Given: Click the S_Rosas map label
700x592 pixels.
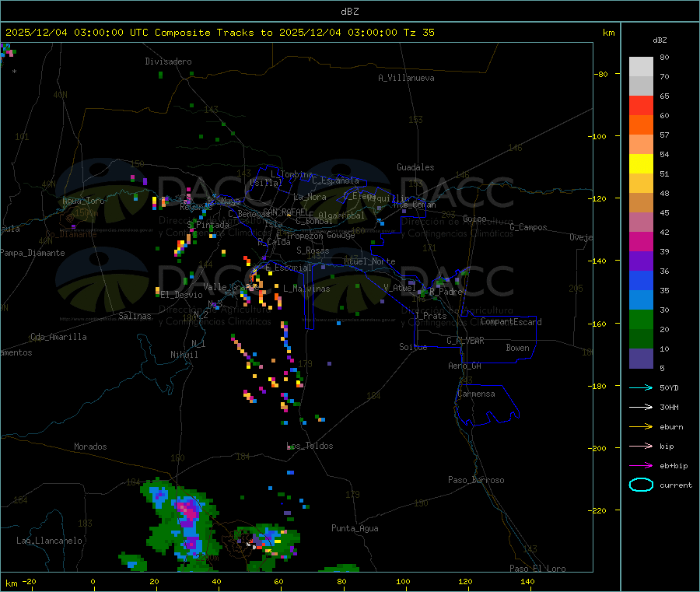Looking at the screenshot, I should pyautogui.click(x=313, y=250).
